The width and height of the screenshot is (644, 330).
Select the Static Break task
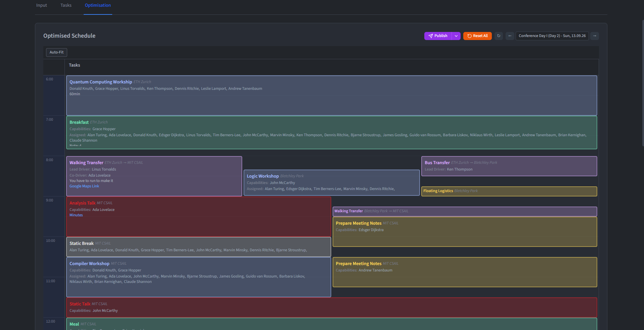[199, 247]
